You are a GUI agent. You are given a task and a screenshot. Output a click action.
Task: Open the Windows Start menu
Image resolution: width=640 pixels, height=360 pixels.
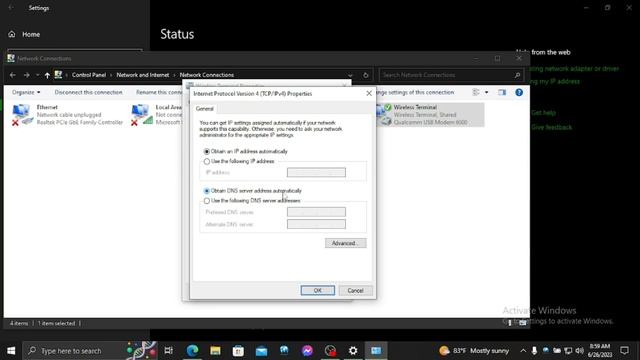coord(11,351)
